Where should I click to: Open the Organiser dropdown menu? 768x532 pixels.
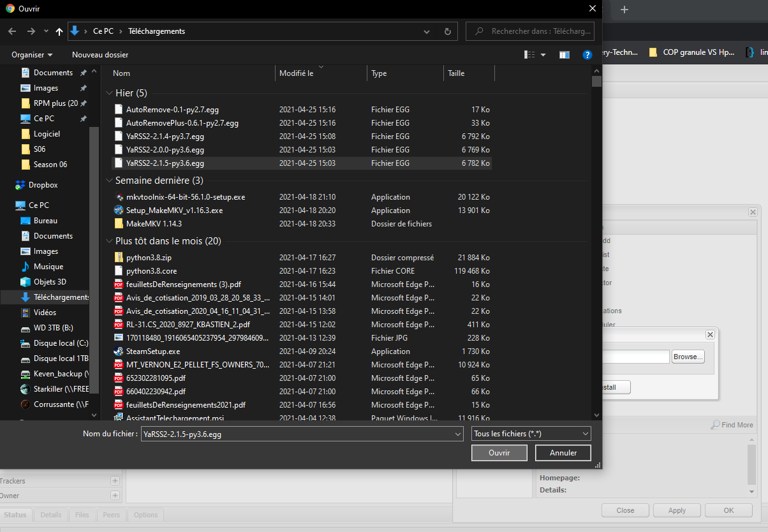coord(32,55)
